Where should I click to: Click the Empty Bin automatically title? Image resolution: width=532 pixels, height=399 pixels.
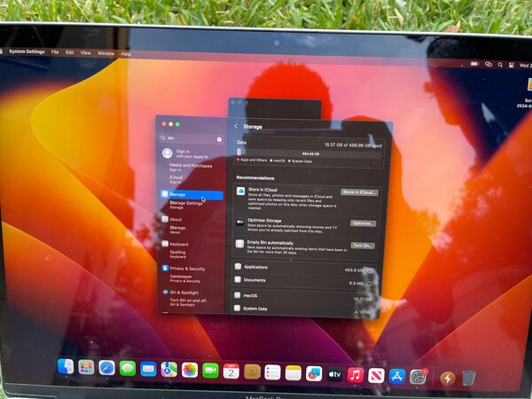(270, 243)
